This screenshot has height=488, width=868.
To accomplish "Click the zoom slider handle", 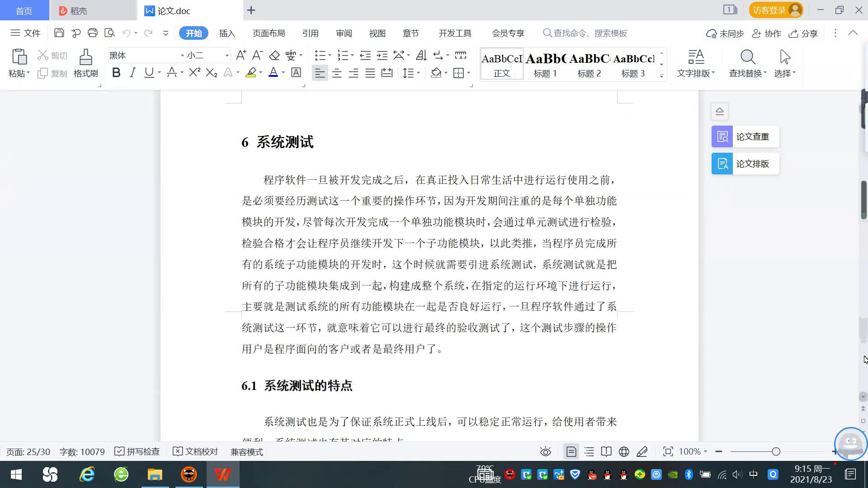I will tap(776, 451).
